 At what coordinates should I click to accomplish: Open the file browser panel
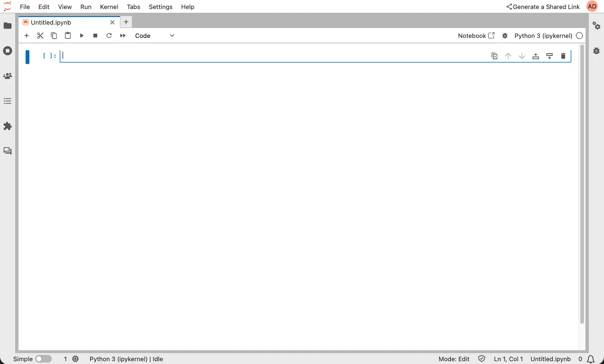pyautogui.click(x=8, y=26)
